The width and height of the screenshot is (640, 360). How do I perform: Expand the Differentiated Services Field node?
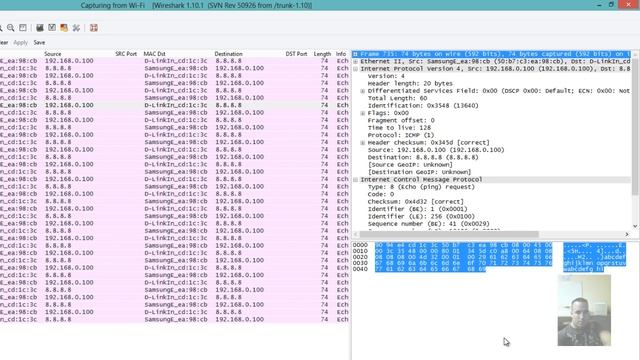pos(362,91)
